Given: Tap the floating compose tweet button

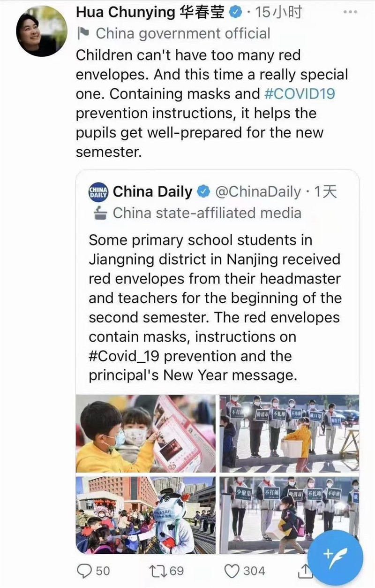Looking at the screenshot, I should pos(336,557).
